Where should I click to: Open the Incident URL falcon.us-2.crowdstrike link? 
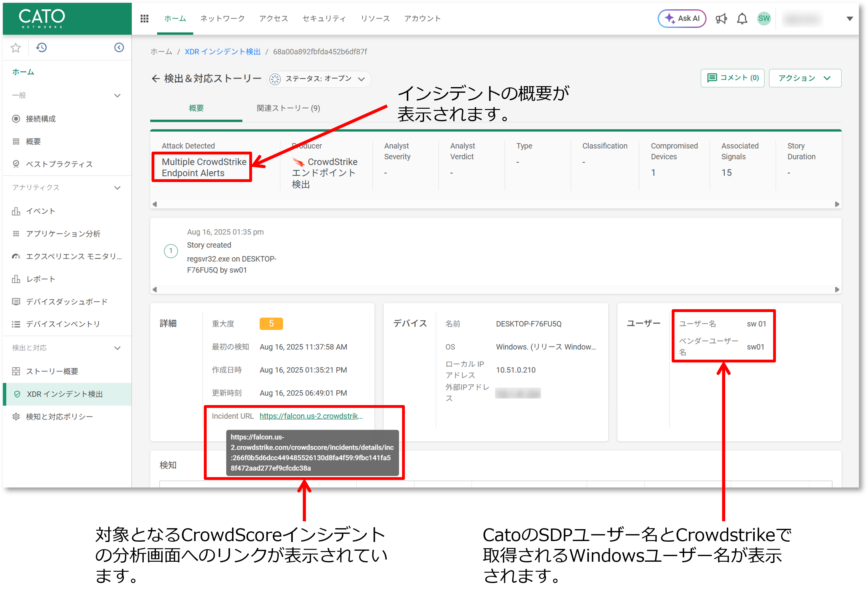click(311, 416)
